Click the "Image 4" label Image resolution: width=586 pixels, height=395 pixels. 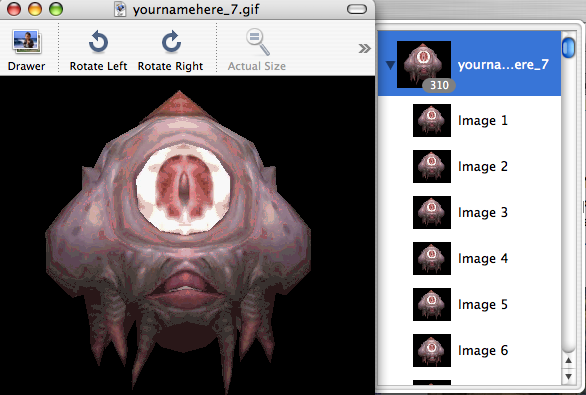tap(483, 258)
